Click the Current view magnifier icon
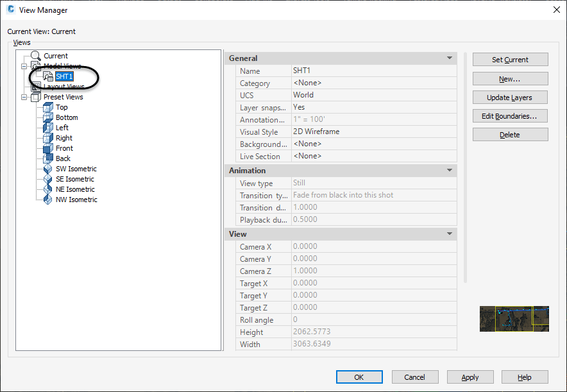 (x=35, y=55)
